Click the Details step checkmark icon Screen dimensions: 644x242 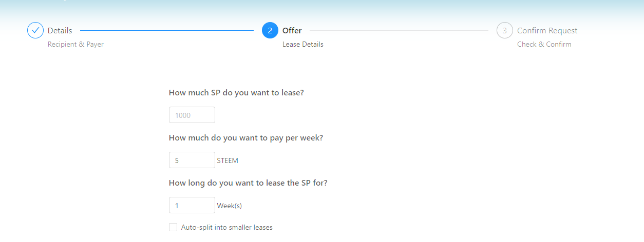click(x=35, y=31)
